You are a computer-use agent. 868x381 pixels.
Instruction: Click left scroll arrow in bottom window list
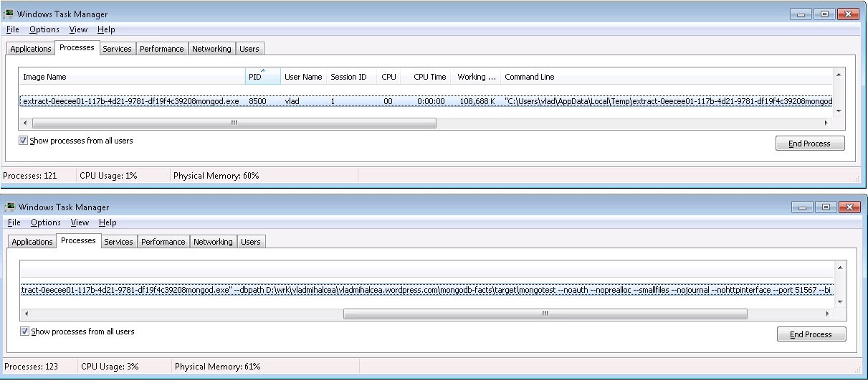tap(27, 314)
